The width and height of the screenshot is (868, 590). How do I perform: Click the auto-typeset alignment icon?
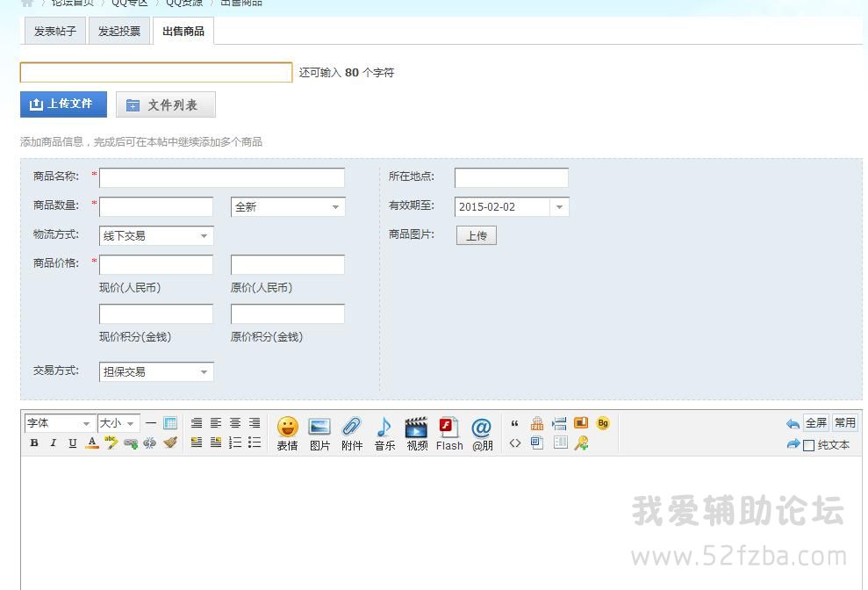pyautogui.click(x=197, y=422)
